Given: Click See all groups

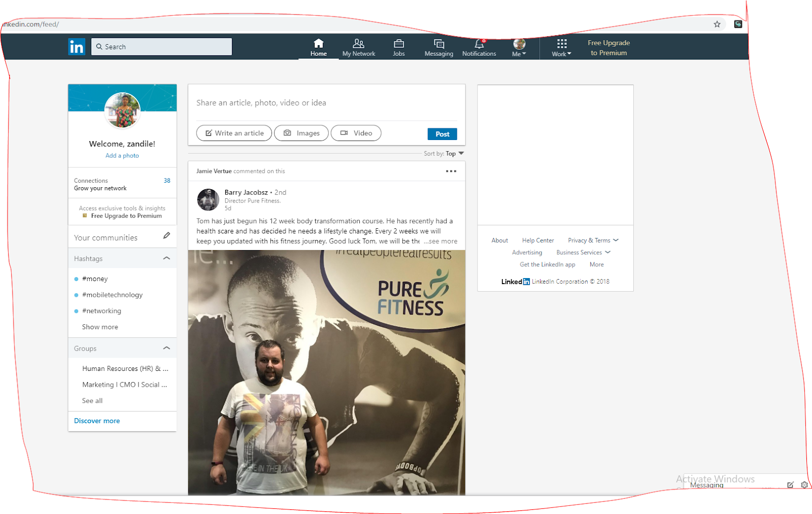Looking at the screenshot, I should pos(92,401).
